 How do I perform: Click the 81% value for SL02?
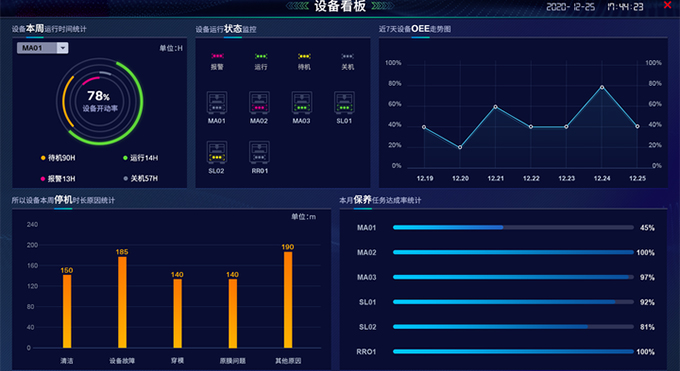(647, 327)
